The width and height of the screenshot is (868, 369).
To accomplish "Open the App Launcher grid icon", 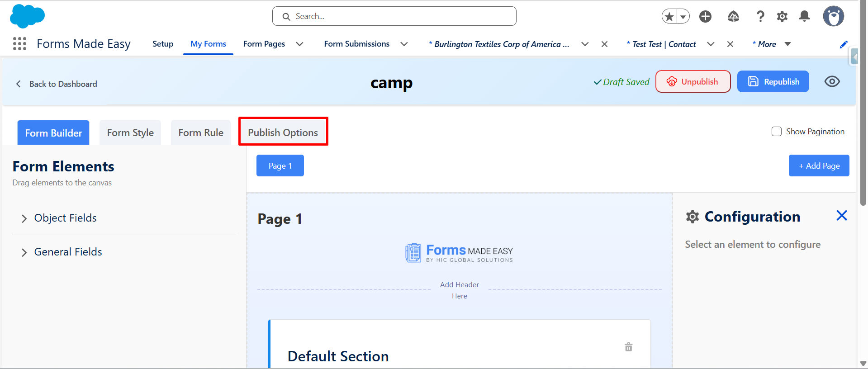I will (x=19, y=44).
